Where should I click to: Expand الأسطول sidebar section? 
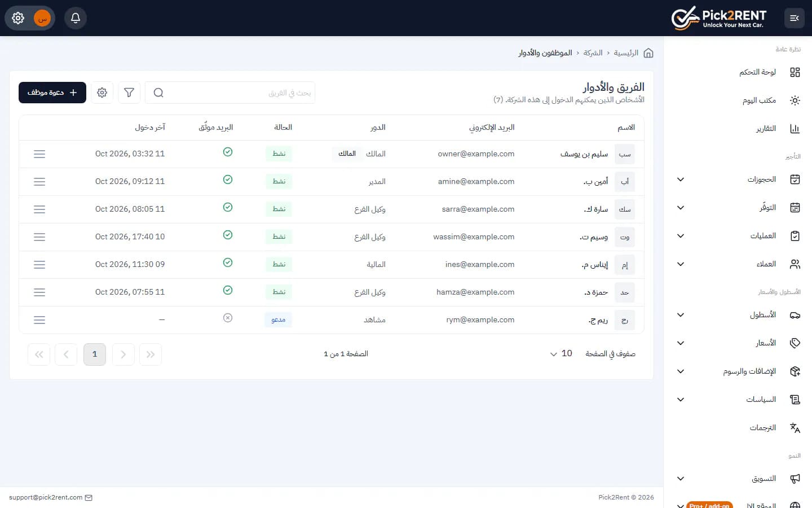point(681,315)
